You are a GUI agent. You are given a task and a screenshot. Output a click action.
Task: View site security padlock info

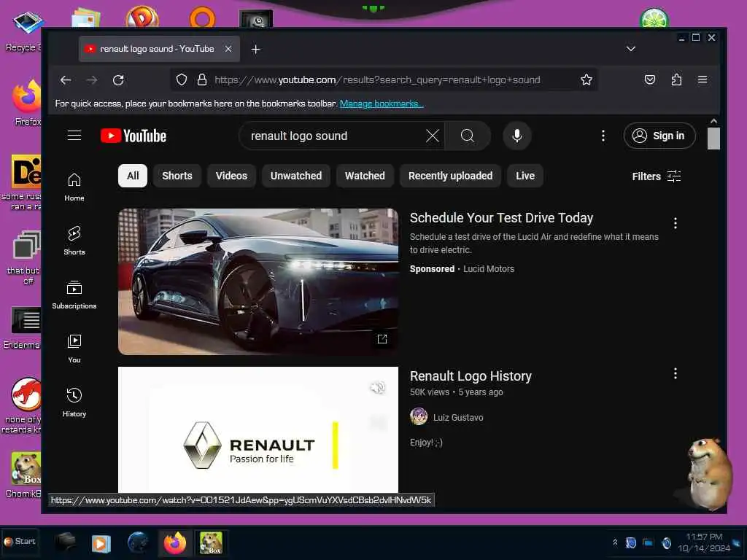click(202, 79)
